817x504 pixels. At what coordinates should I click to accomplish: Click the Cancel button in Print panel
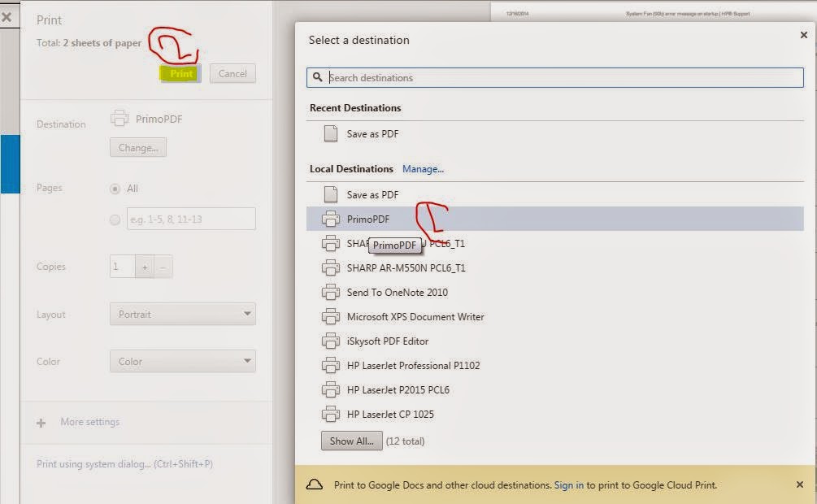tap(232, 73)
